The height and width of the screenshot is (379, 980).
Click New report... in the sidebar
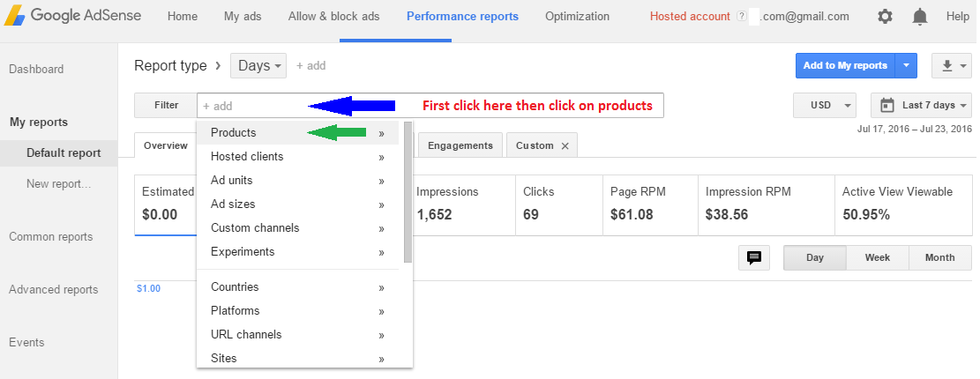tap(59, 184)
